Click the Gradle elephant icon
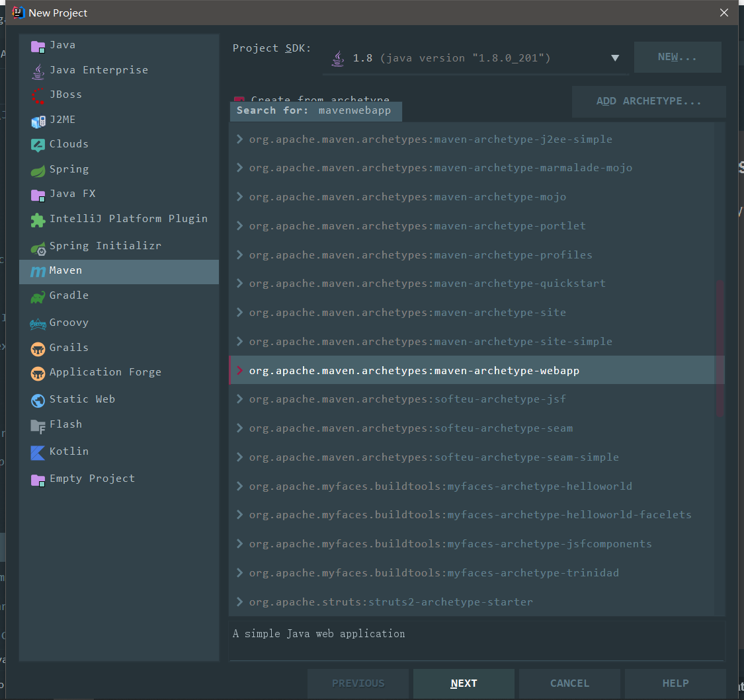The image size is (744, 700). pyautogui.click(x=38, y=297)
